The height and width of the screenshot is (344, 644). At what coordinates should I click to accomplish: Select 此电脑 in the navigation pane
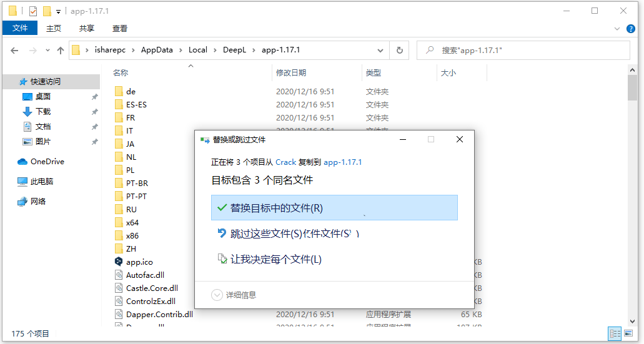tap(41, 181)
